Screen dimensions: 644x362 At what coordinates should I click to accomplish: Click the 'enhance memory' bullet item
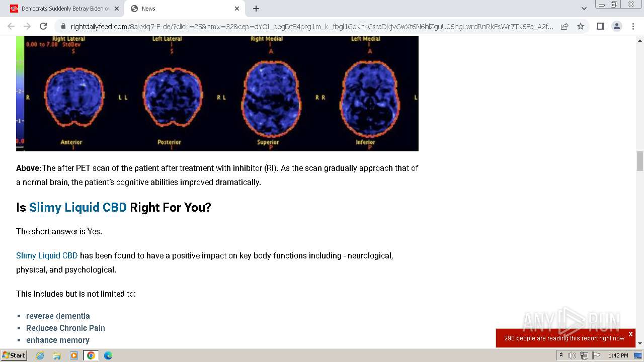pos(58,340)
